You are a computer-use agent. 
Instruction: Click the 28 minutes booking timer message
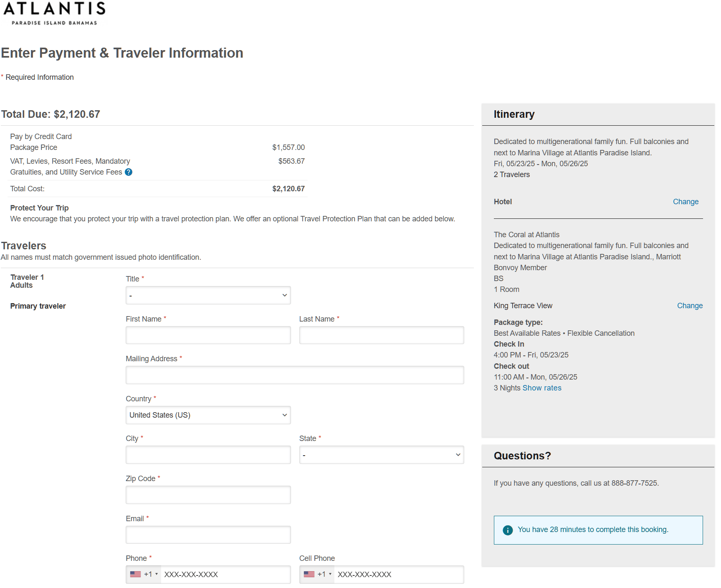click(593, 530)
